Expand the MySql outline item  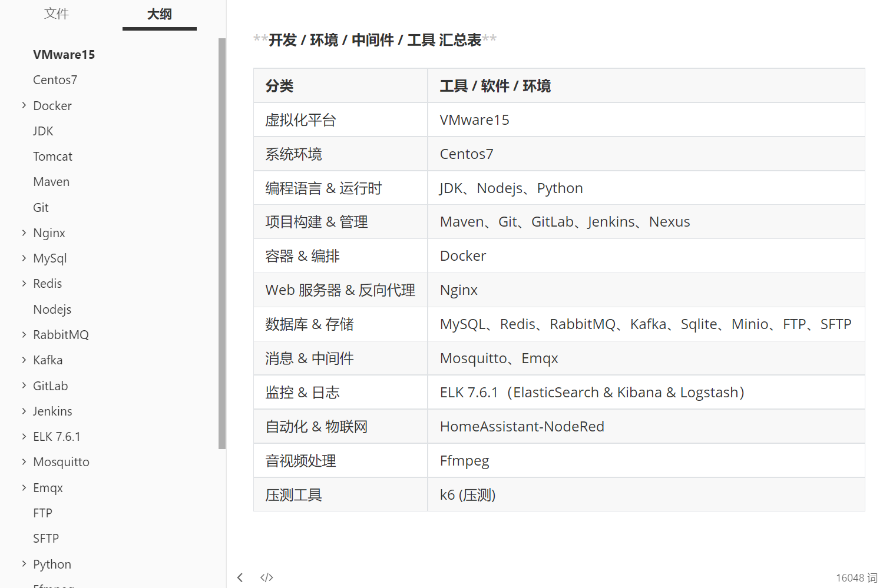[x=24, y=258]
